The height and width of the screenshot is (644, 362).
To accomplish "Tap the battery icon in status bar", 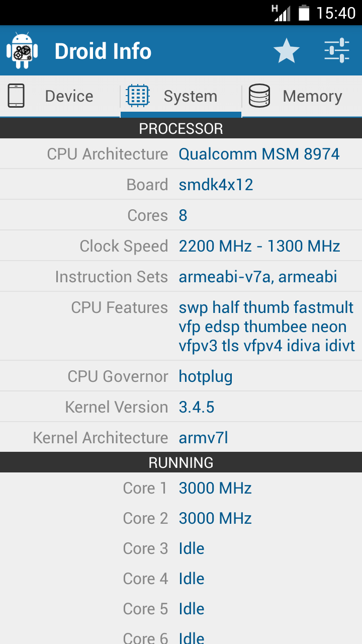I will coord(304,13).
